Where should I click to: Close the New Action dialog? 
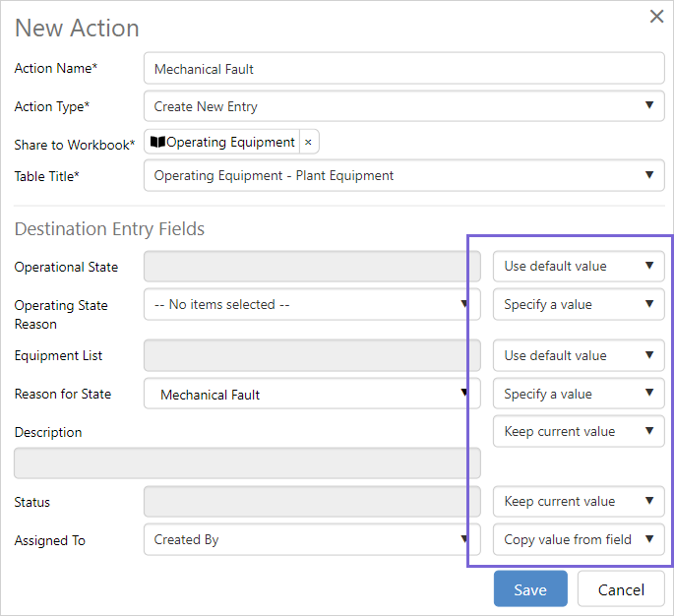[x=656, y=16]
